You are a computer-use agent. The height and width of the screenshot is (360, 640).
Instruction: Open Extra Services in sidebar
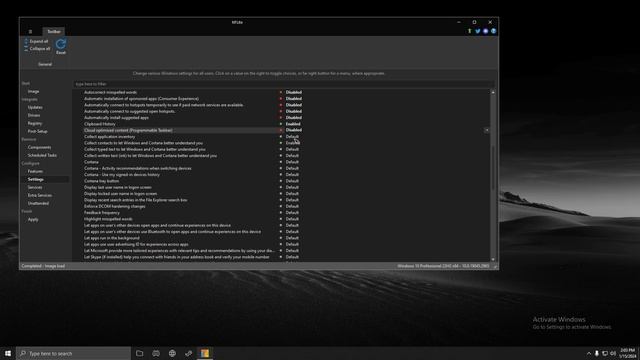pos(40,195)
